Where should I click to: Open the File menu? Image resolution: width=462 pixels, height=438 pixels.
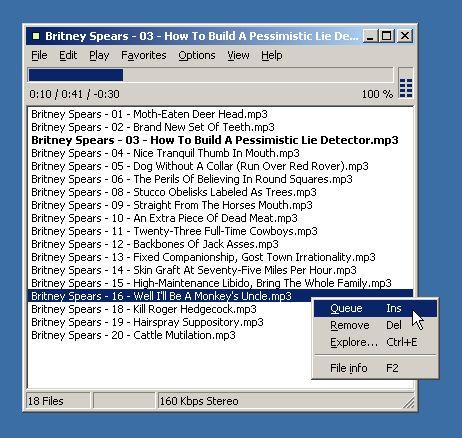(39, 55)
